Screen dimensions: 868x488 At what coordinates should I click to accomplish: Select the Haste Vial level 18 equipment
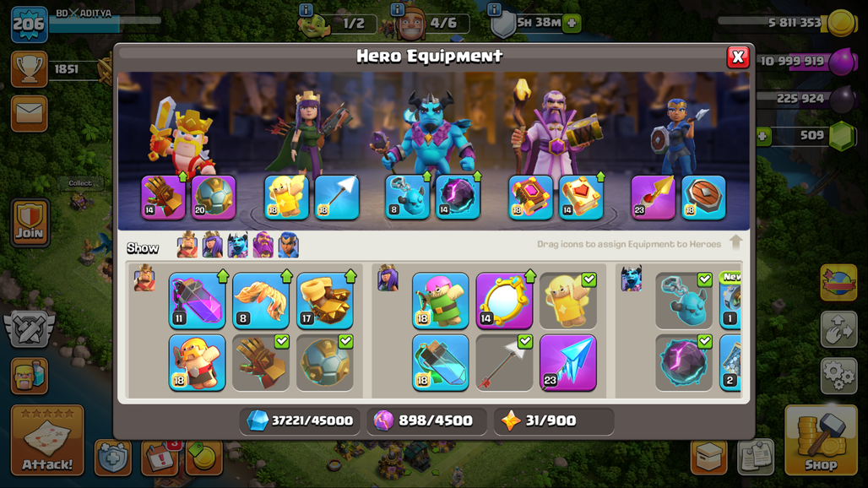coord(441,362)
